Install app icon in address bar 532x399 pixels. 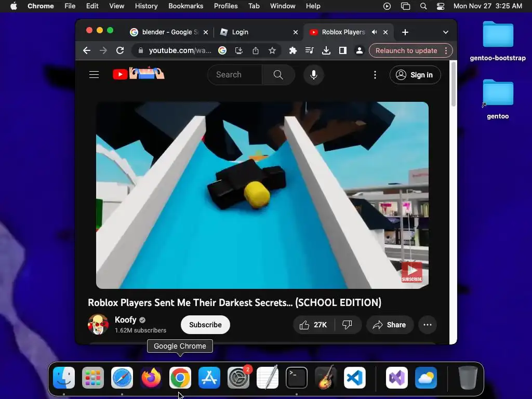(x=239, y=50)
